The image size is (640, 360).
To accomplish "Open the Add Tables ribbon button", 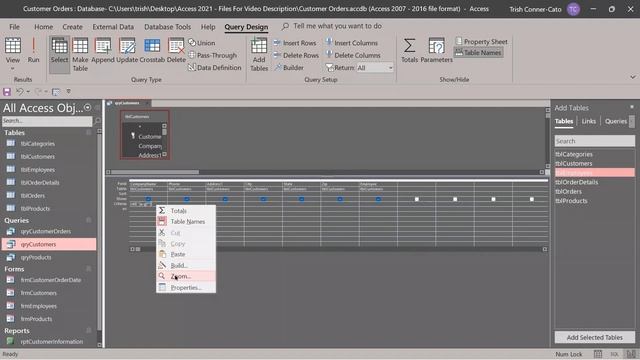I will point(259,54).
